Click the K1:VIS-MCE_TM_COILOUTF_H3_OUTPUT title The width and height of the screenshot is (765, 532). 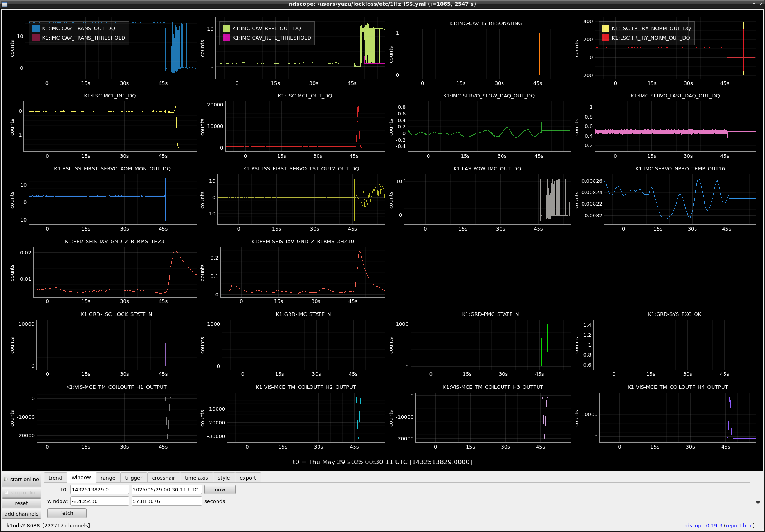[x=493, y=387]
